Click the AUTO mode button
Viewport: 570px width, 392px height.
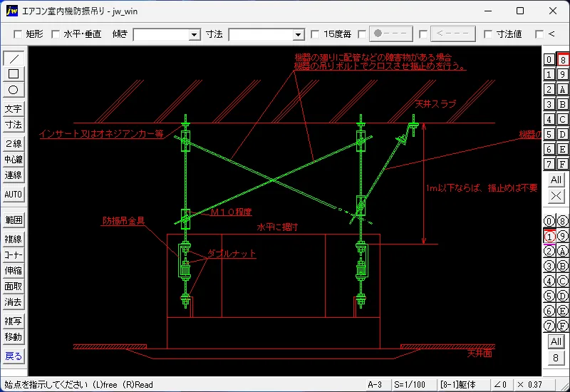[14, 194]
